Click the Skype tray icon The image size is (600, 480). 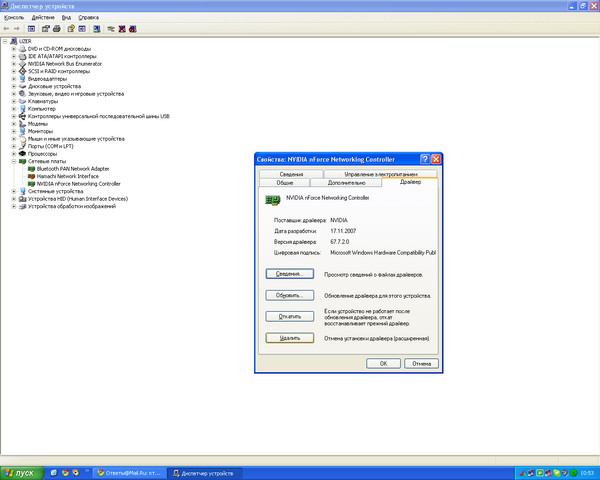pos(557,473)
